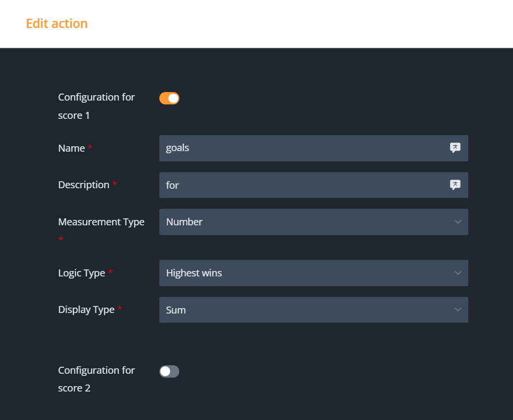Click the translate icon in the Description field
Image resolution: width=513 pixels, height=420 pixels.
click(455, 185)
